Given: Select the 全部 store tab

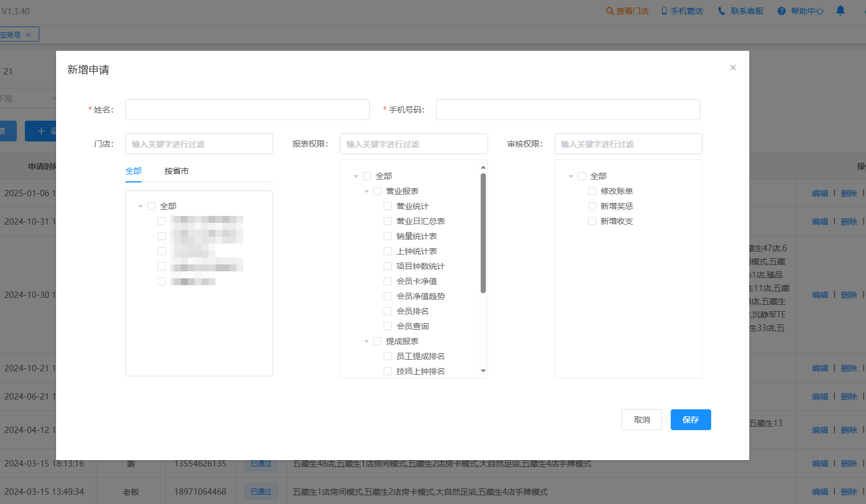Looking at the screenshot, I should pos(133,171).
